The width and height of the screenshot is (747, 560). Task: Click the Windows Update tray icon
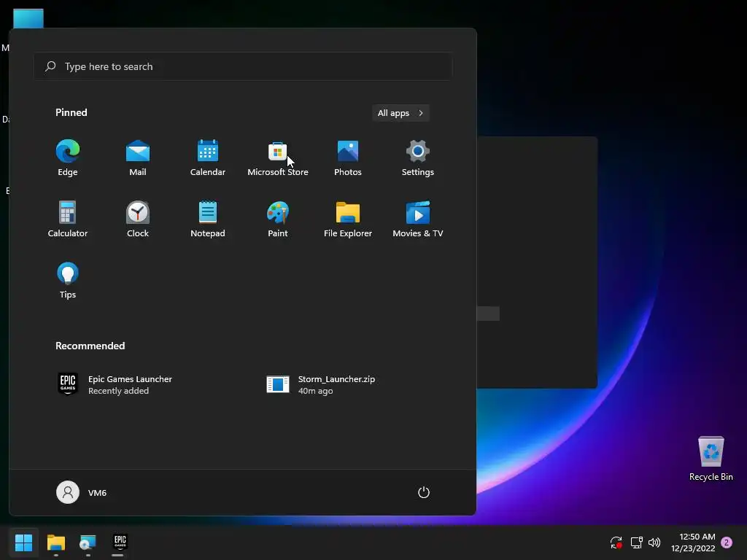(x=616, y=542)
